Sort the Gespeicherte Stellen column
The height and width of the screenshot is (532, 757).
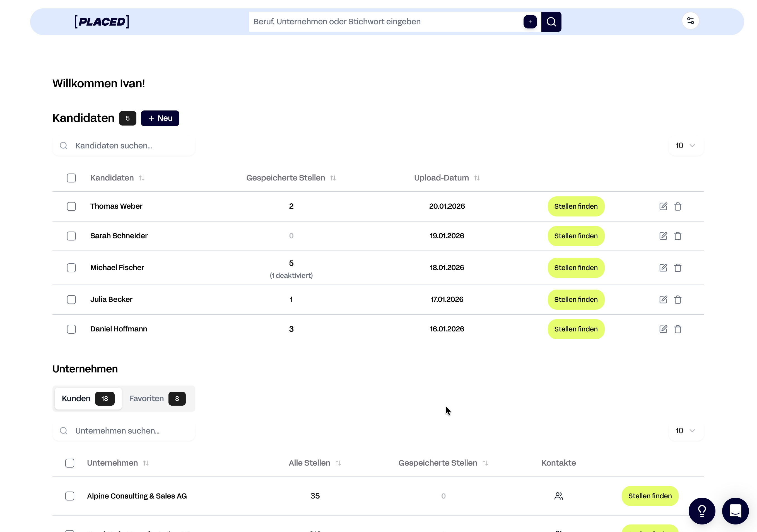point(333,178)
